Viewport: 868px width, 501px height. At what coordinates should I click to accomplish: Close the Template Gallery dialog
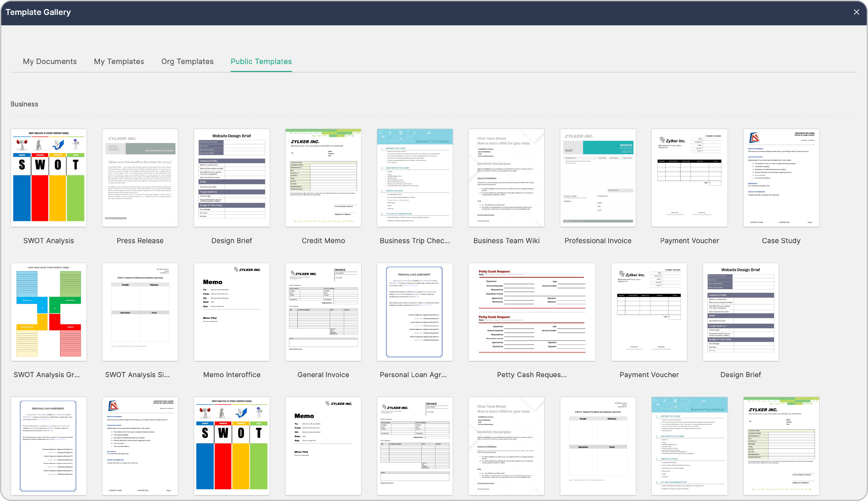click(x=856, y=12)
